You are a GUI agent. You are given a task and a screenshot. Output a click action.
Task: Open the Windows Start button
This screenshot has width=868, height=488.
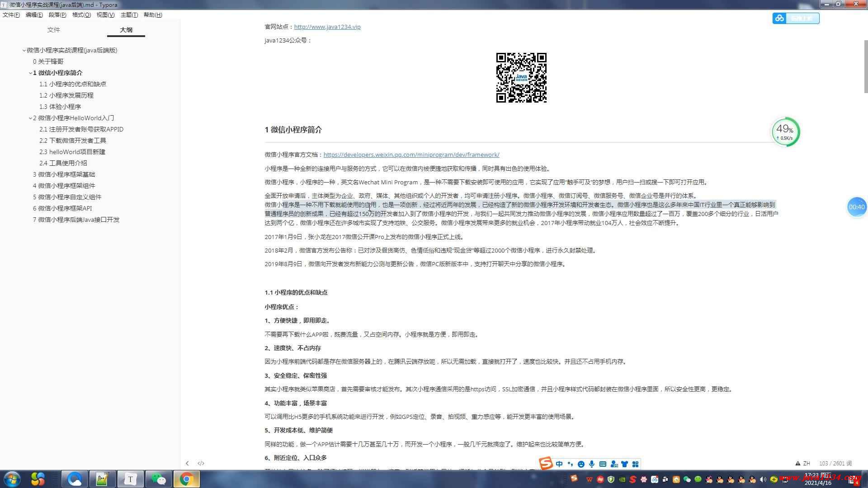point(12,479)
